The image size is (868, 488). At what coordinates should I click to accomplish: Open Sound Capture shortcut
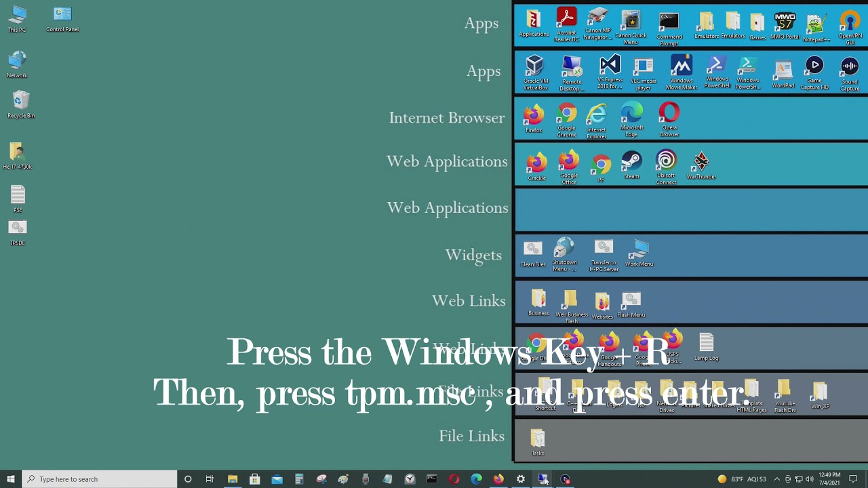[x=850, y=75]
